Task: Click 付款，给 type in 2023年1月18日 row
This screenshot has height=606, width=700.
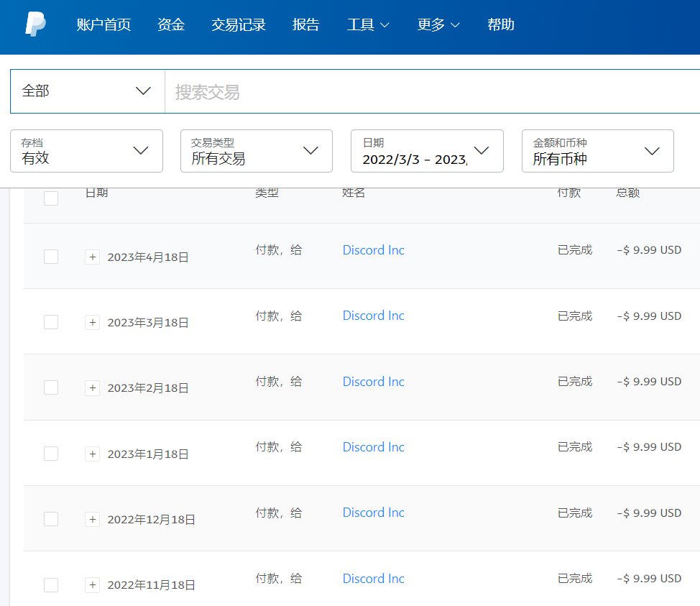Action: click(279, 447)
